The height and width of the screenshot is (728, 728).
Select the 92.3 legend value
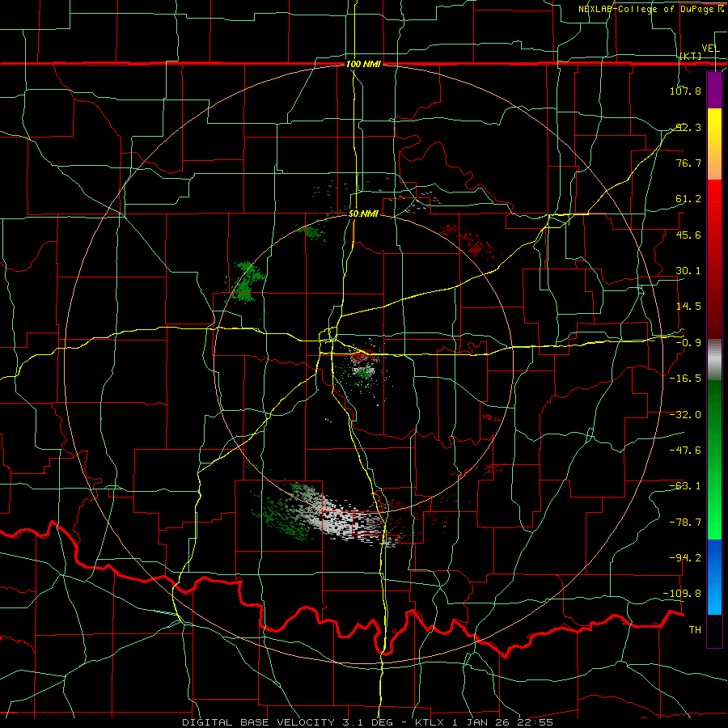coord(688,127)
